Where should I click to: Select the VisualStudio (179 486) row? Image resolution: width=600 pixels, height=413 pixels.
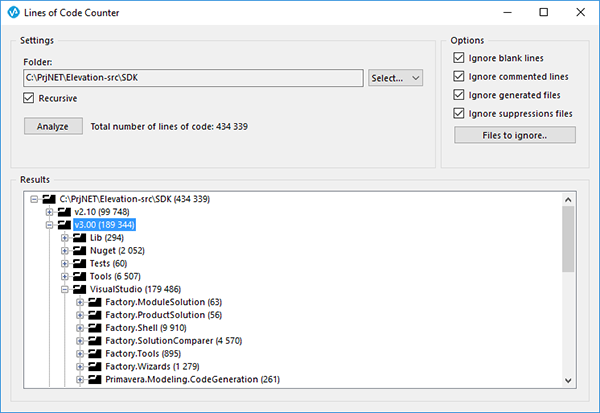pos(135,289)
